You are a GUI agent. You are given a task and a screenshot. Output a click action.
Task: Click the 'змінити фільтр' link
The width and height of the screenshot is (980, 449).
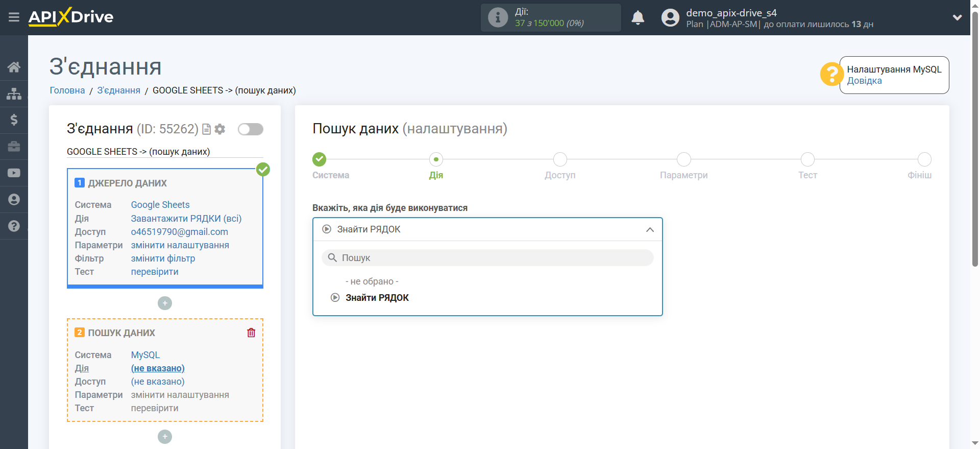[163, 258]
